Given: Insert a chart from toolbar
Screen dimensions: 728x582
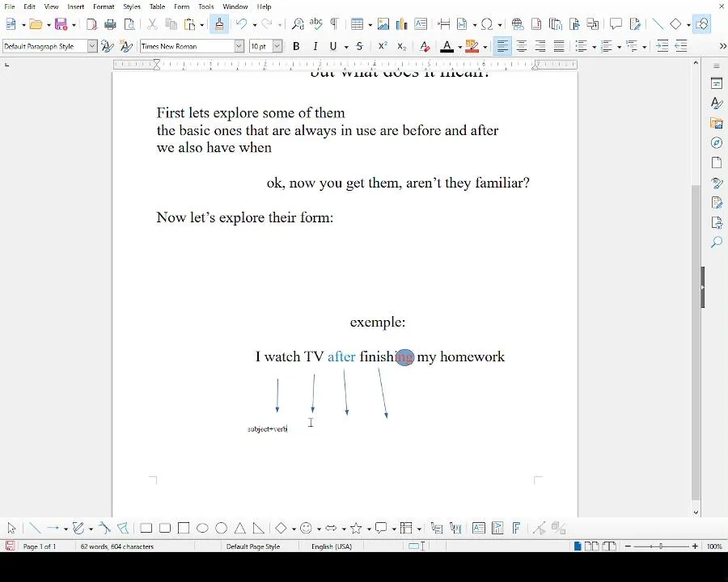Looking at the screenshot, I should click(x=401, y=24).
